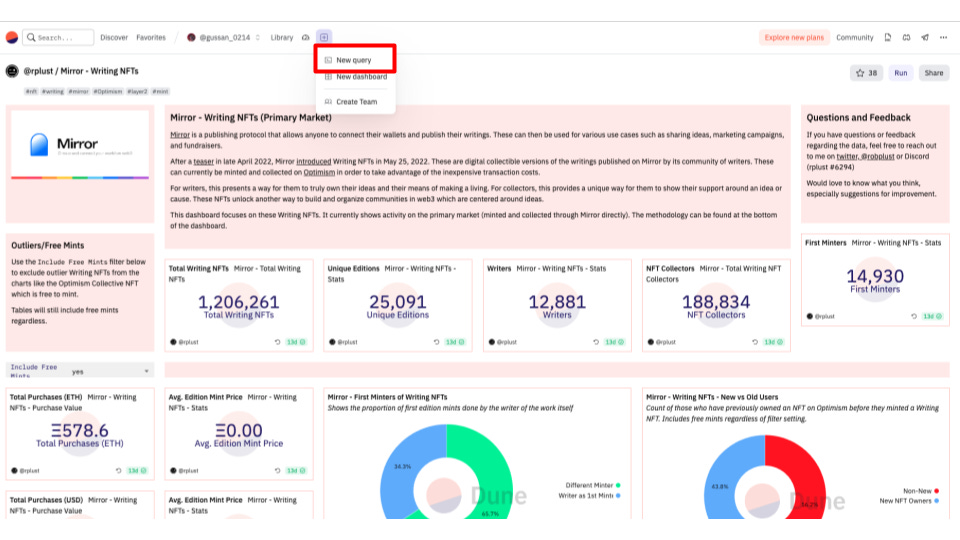
Task: Open the twitter @robplust link
Action: coord(865,157)
